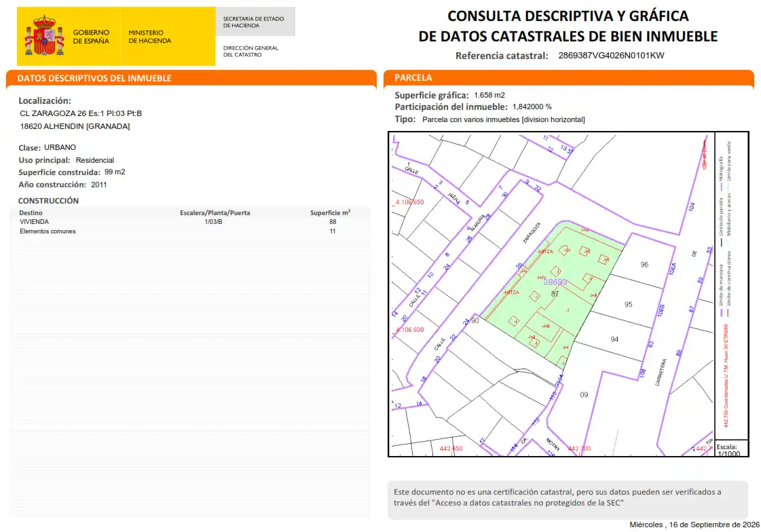This screenshot has width=761, height=532.
Task: Click coordinate label '442.650' on map
Action: click(451, 449)
